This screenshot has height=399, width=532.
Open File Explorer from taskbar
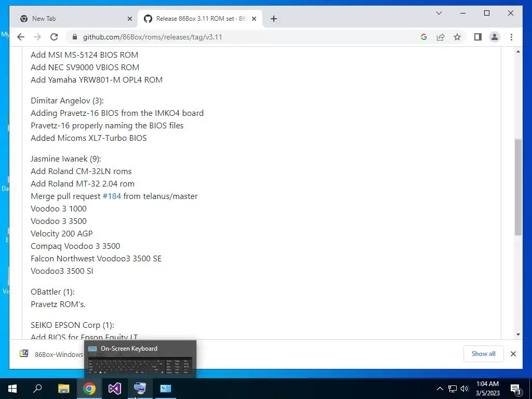click(x=63, y=389)
